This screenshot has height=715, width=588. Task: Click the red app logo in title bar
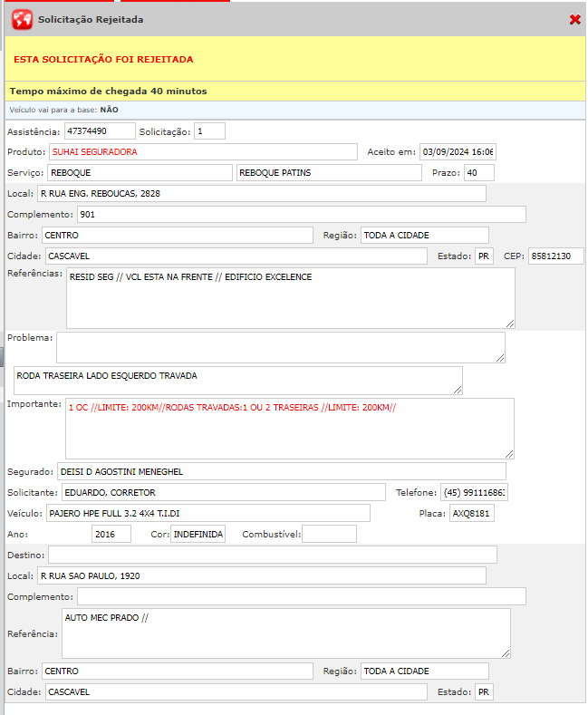[x=22, y=19]
